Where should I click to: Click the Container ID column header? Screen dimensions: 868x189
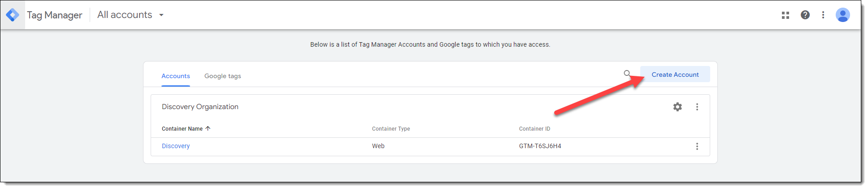534,129
